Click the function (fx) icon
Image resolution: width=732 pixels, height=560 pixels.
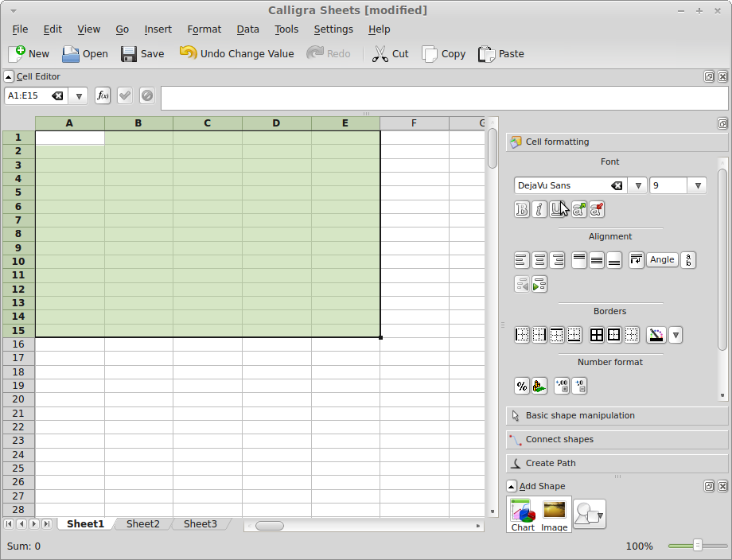(x=103, y=95)
